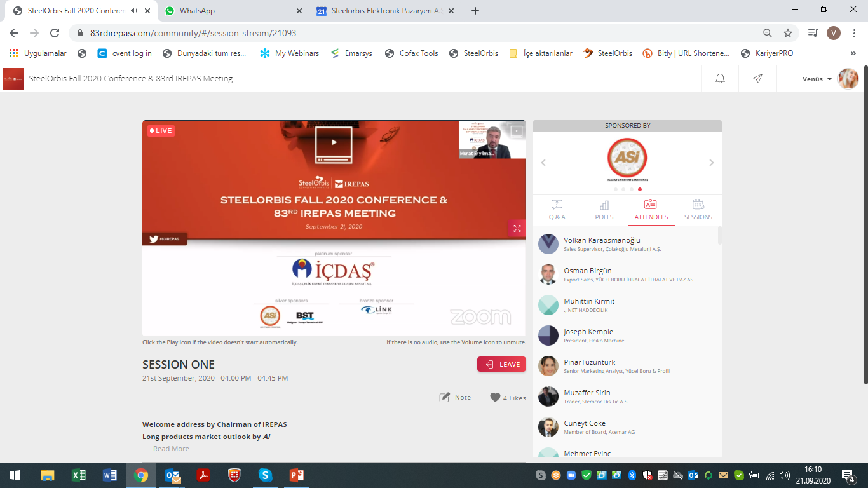
Task: Click the ASI sponsor logo
Action: pos(627,159)
